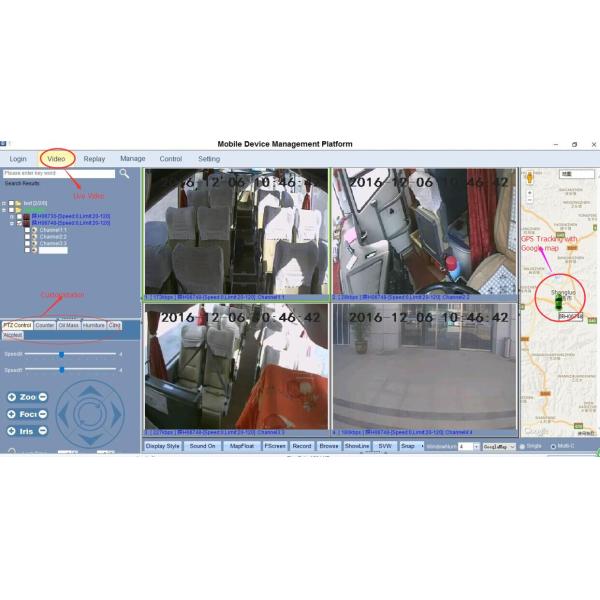This screenshot has height=600, width=600.
Task: Open the window number dropdown
Action: [x=476, y=446]
